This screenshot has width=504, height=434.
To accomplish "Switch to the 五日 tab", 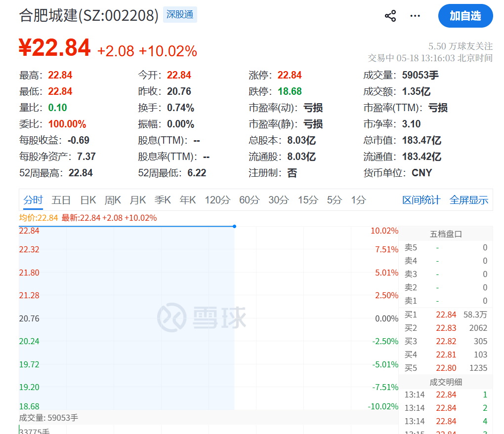I will pyautogui.click(x=61, y=200).
